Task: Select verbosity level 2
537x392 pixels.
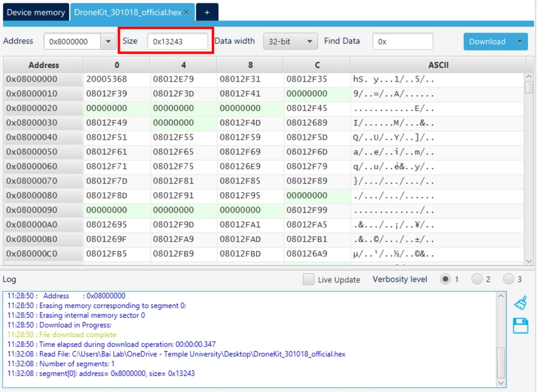Action: tap(477, 279)
